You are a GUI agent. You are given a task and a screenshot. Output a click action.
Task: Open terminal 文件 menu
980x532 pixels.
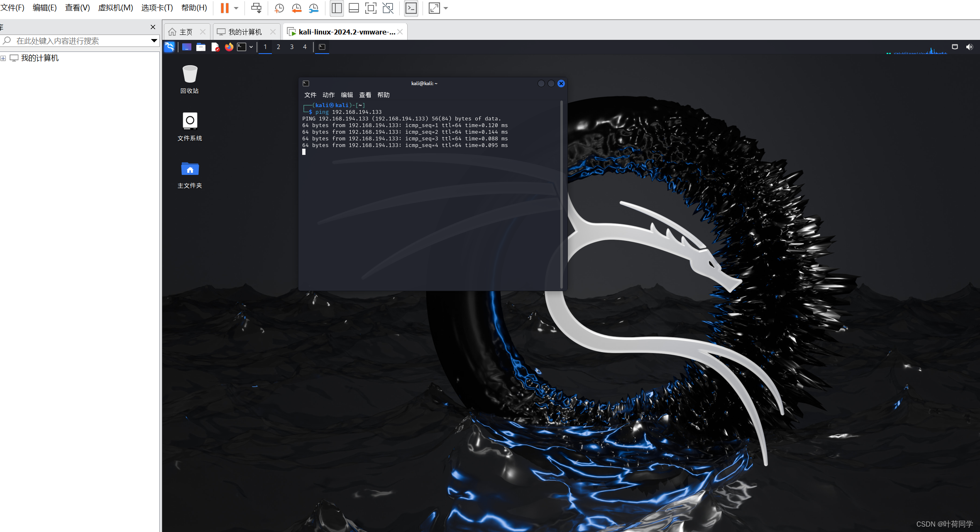tap(310, 95)
